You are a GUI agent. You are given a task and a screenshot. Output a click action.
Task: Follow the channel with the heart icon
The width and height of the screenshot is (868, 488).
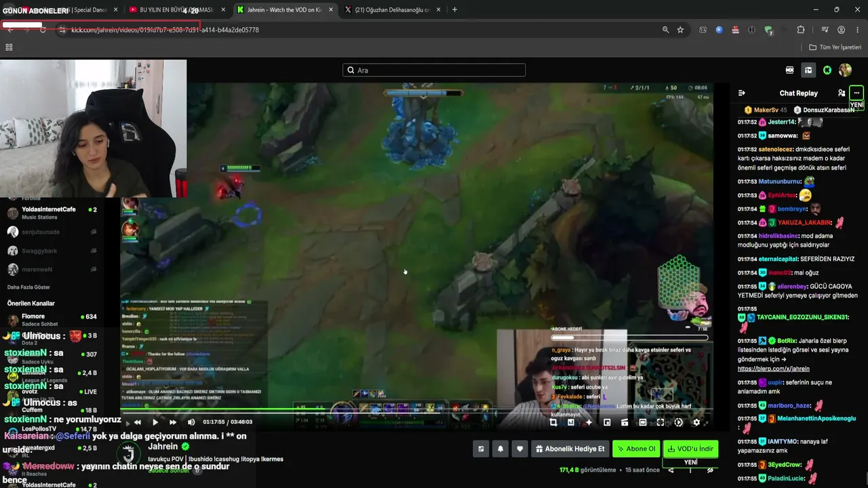(520, 449)
